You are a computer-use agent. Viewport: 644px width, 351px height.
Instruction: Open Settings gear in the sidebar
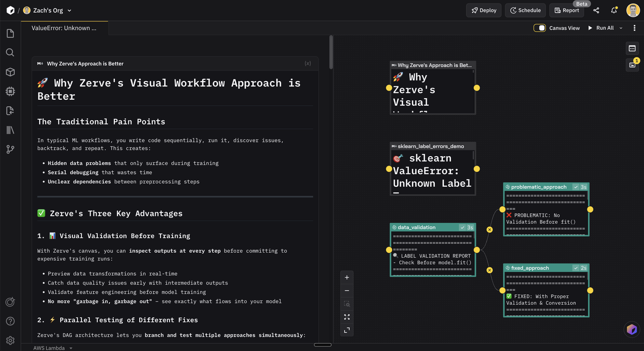point(10,340)
